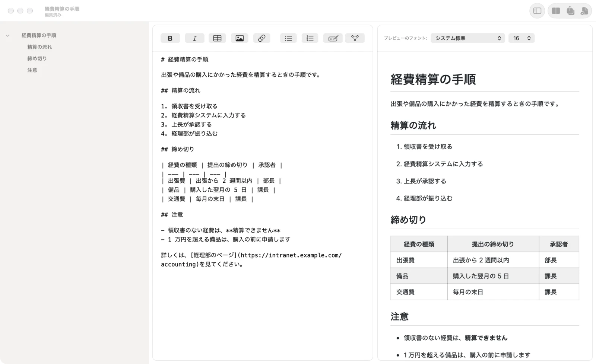Click the window title 経費精算の手順 in the title bar
Screen dimensions: 596x364
(x=62, y=9)
